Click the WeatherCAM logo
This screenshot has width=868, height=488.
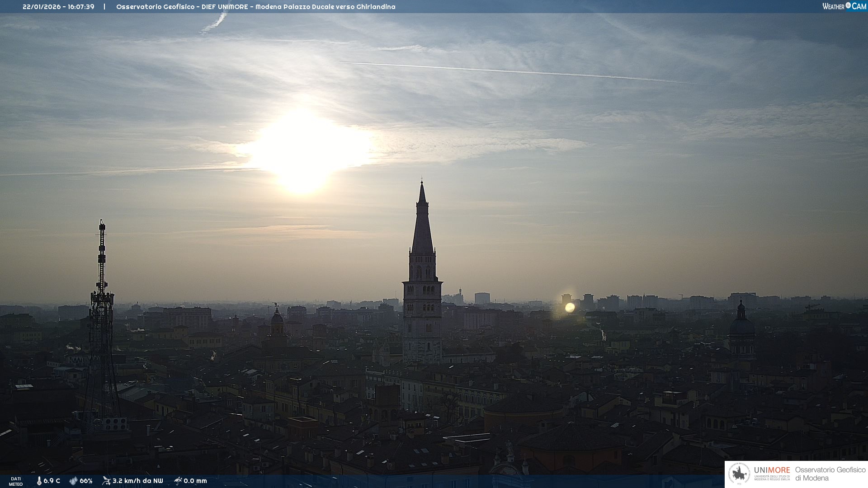tap(844, 6)
